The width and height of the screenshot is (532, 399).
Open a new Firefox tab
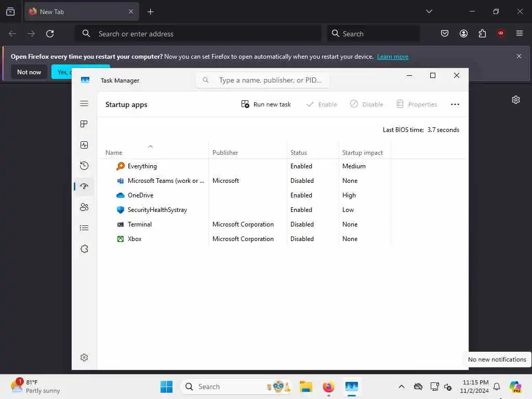150,12
